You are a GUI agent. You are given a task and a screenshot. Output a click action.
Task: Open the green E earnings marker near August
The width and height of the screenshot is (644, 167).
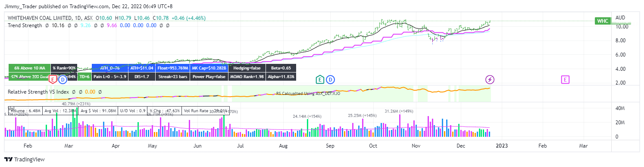[320, 79]
